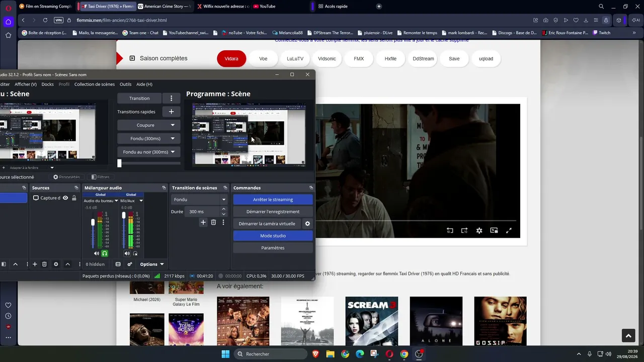Mute the Audio du bureau channel

[97, 253]
